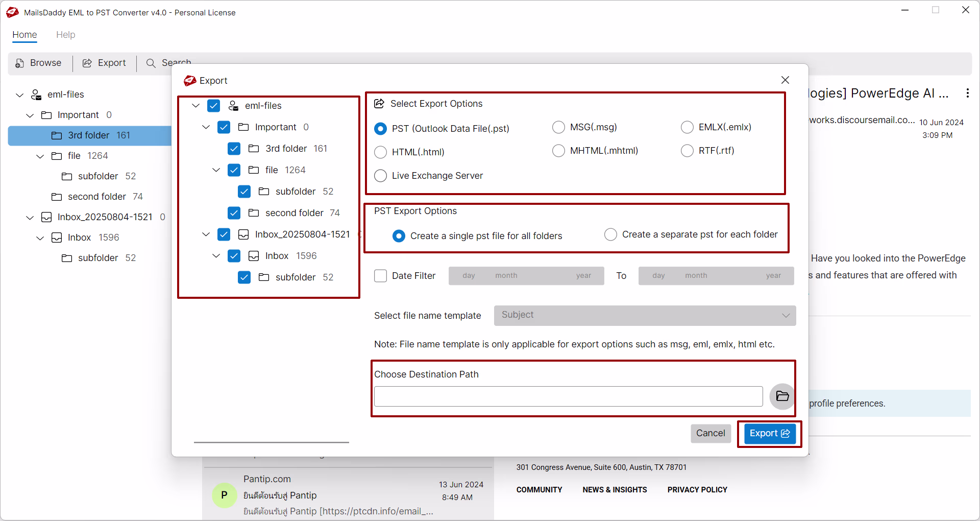Select the RTF(.rtf) export option
The image size is (980, 521).
pyautogui.click(x=687, y=151)
